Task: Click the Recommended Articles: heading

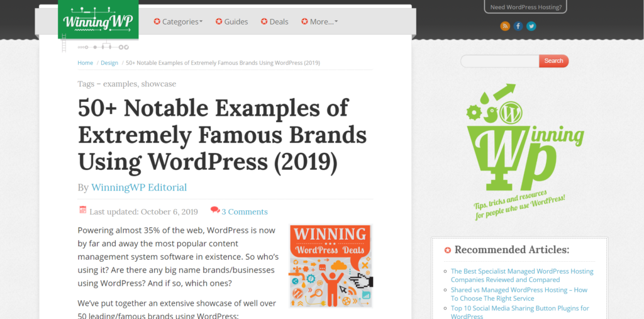Action: click(512, 250)
